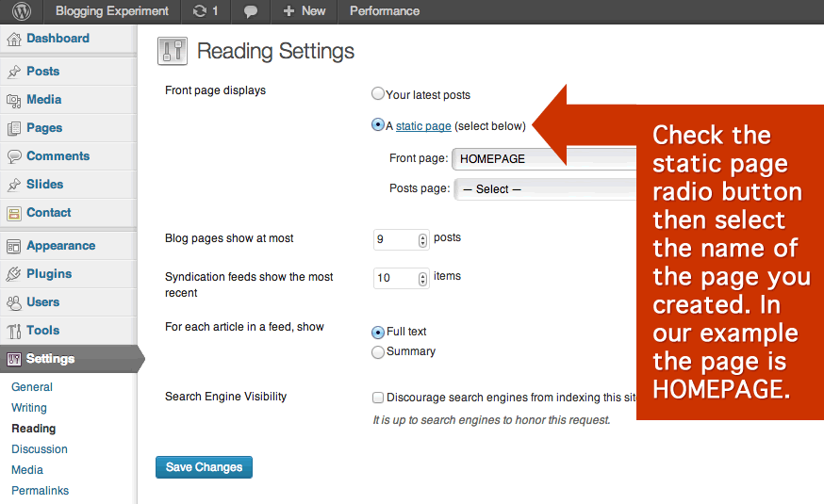Click the Users people icon
The width and height of the screenshot is (824, 504).
(14, 302)
